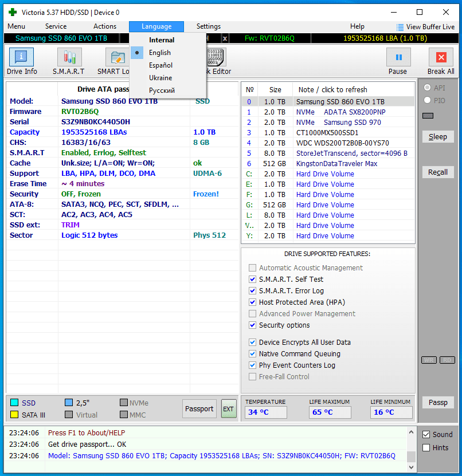Open the SMART Log folder icon
The width and height of the screenshot is (462, 476).
click(118, 57)
